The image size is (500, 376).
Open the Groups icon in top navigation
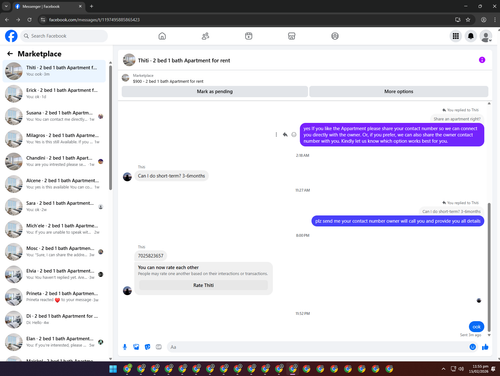pos(335,36)
